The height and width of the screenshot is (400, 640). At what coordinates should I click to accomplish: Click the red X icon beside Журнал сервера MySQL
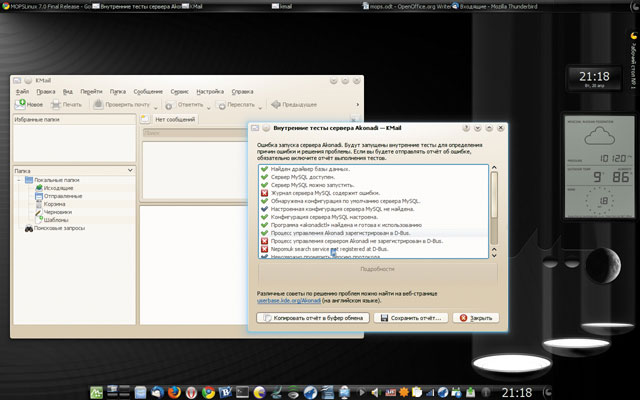point(264,193)
